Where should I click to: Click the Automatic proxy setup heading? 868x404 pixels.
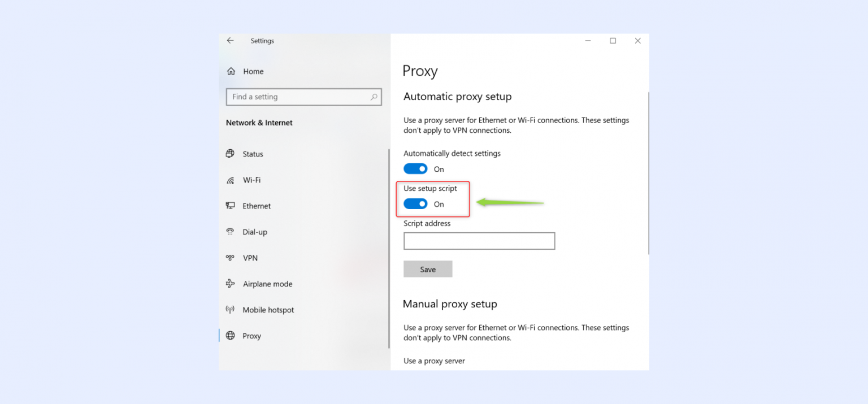click(458, 97)
